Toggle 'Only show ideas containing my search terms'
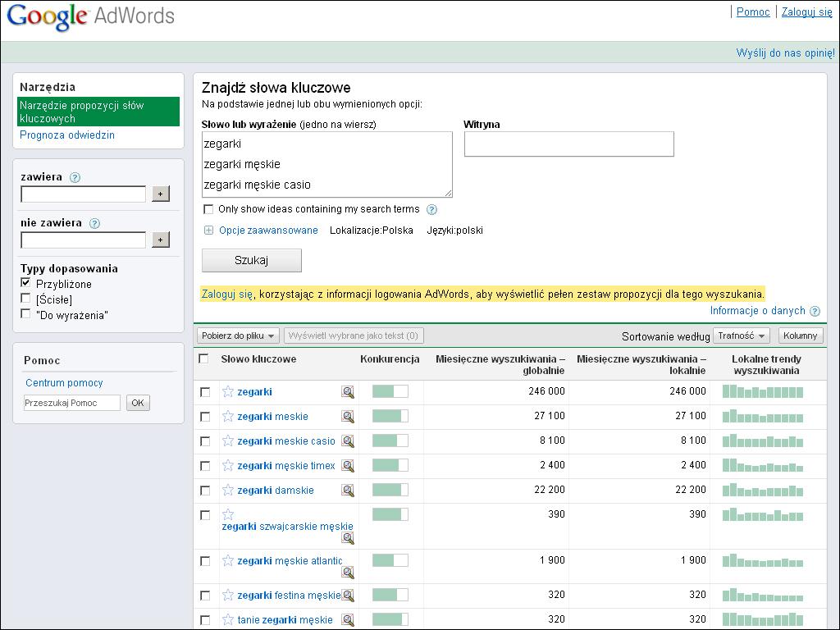840x630 pixels. point(208,209)
